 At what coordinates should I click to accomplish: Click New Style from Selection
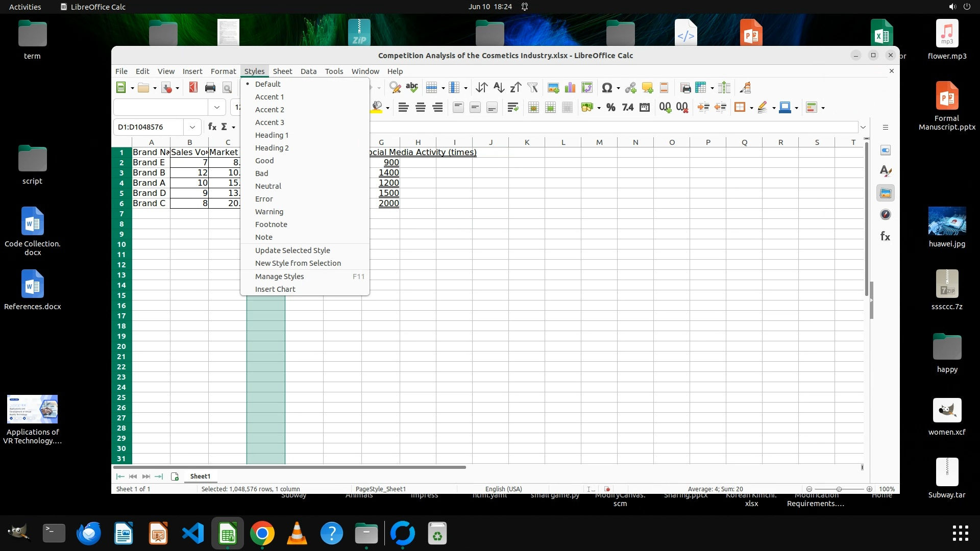[x=298, y=263]
